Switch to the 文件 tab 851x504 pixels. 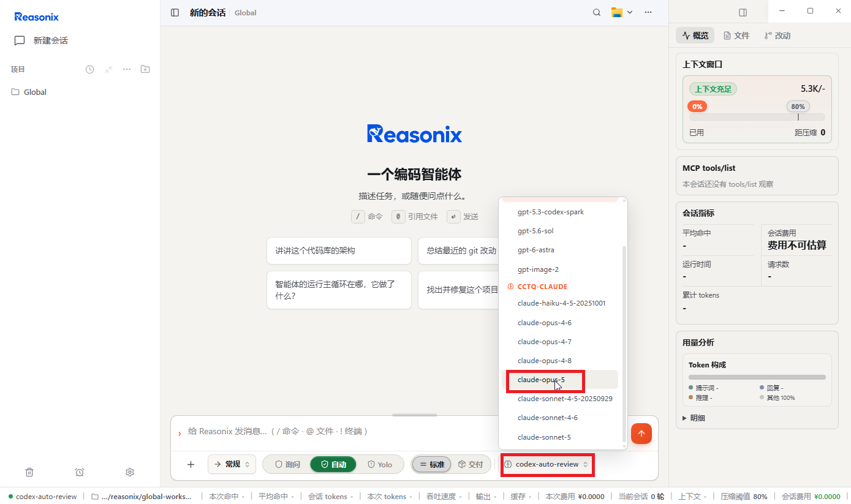(x=736, y=36)
